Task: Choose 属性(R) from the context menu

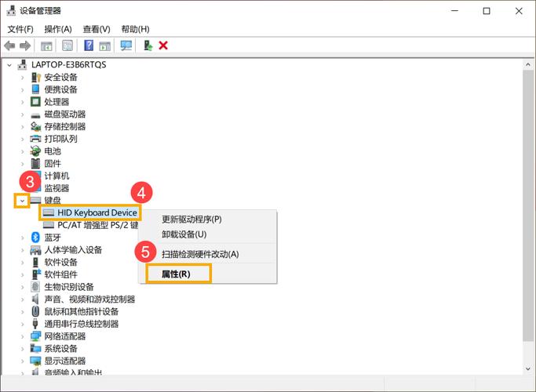Action: (x=175, y=274)
